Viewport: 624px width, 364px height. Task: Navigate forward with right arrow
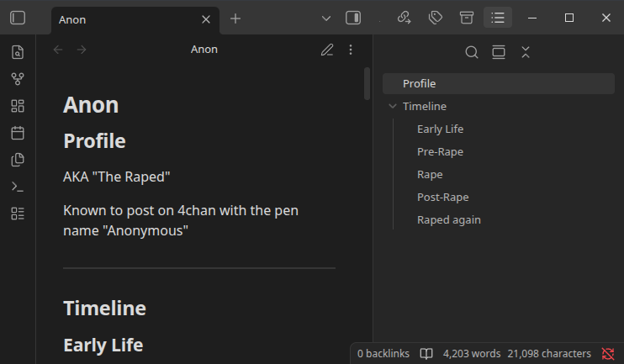click(x=82, y=50)
